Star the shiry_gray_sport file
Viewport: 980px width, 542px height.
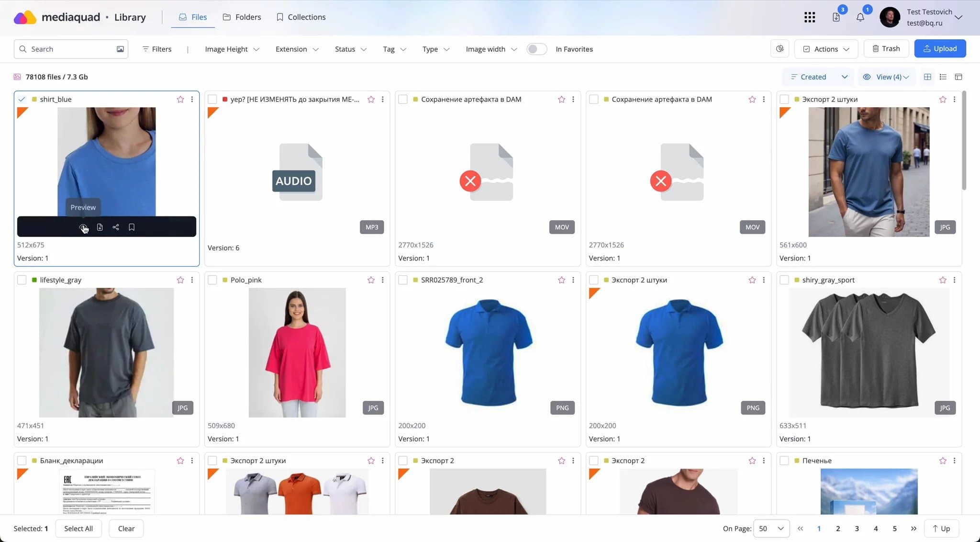pyautogui.click(x=943, y=280)
